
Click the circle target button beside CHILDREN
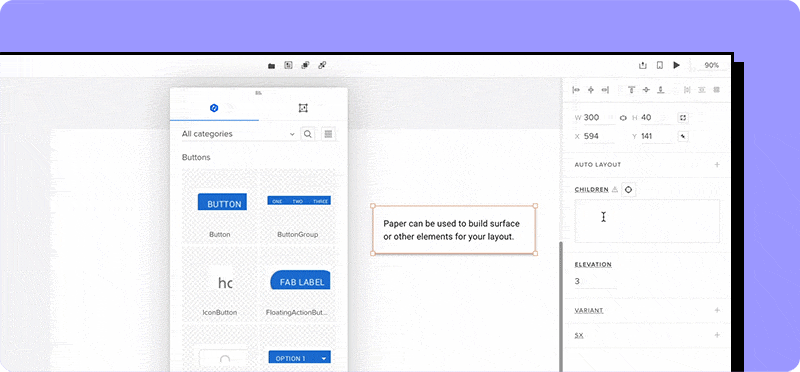coord(629,189)
